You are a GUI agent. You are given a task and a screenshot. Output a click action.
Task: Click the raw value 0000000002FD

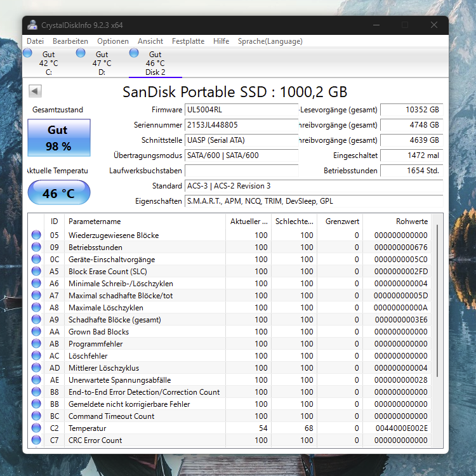401,272
